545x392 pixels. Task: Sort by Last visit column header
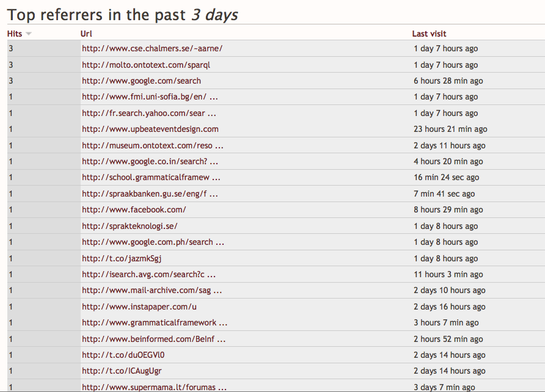[429, 34]
